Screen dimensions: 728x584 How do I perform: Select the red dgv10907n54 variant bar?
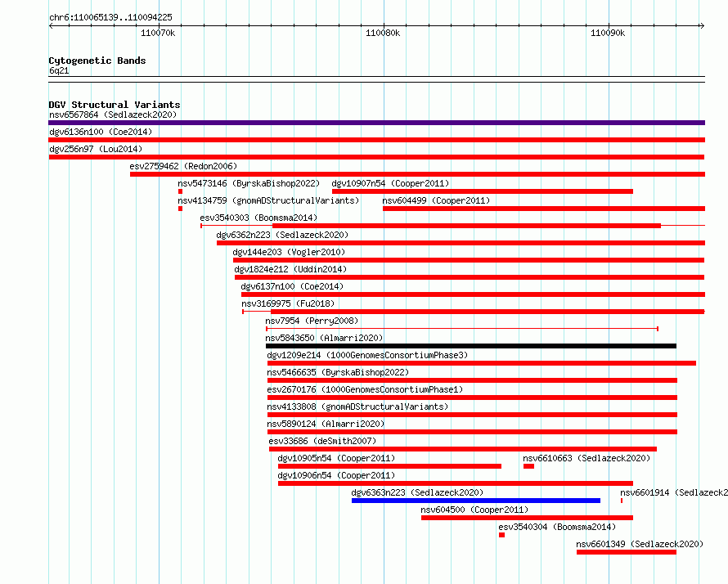tap(483, 191)
